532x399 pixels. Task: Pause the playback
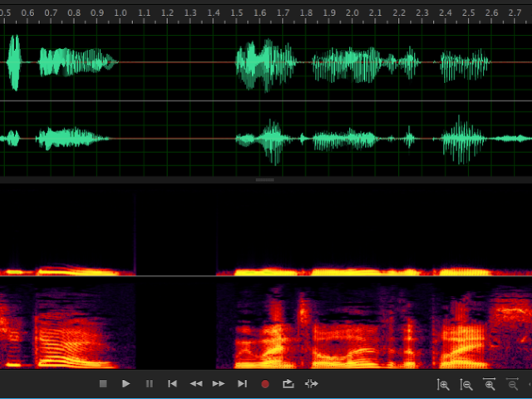150,384
